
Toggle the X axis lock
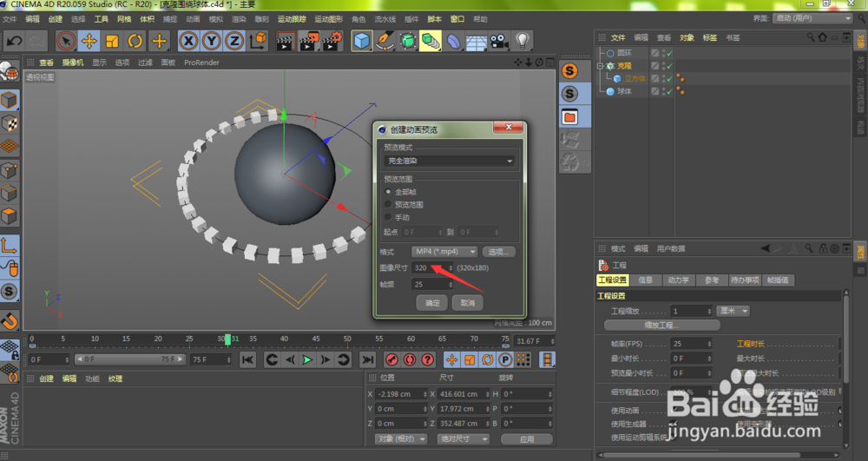pos(188,41)
